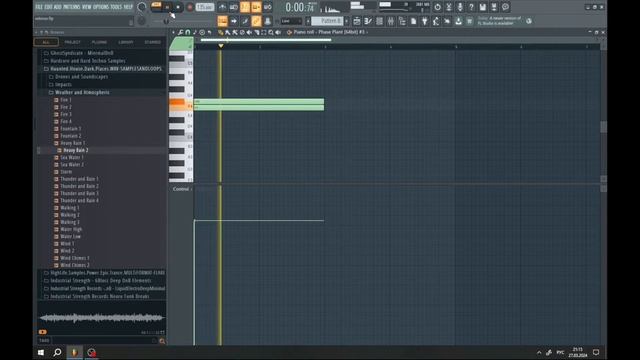Click the tempo BPM field

tap(204, 7)
